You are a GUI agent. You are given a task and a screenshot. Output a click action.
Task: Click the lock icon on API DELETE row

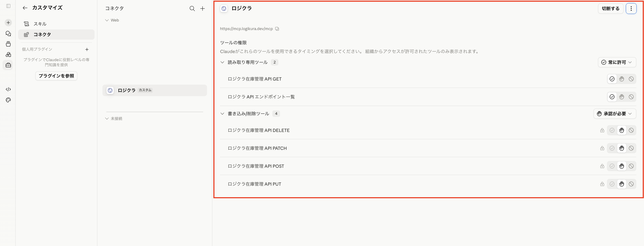(602, 130)
